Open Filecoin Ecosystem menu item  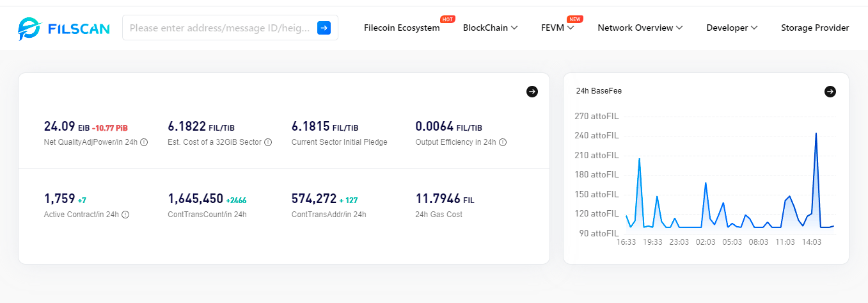(402, 28)
